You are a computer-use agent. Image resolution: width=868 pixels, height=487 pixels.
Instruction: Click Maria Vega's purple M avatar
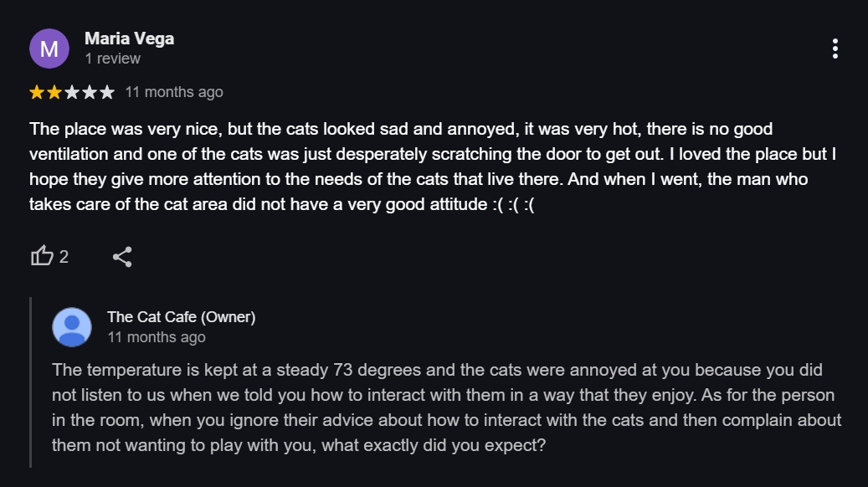click(49, 49)
